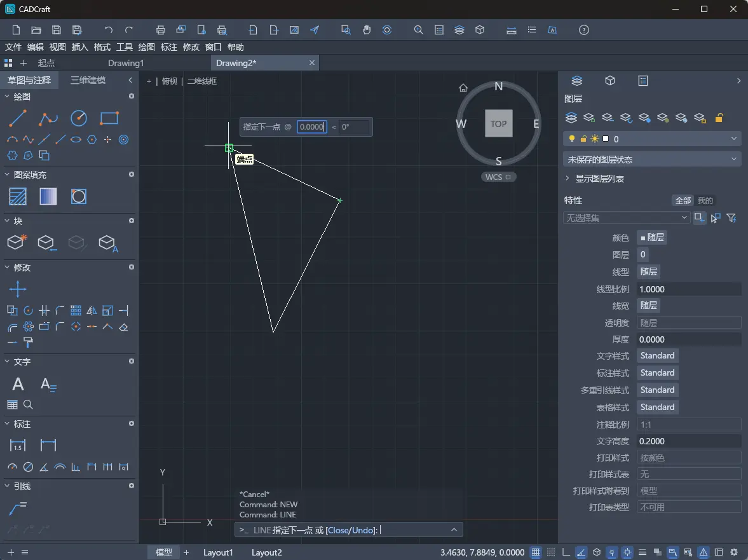Select the Move tool in Modify panel
The width and height of the screenshot is (748, 560).
tap(18, 289)
